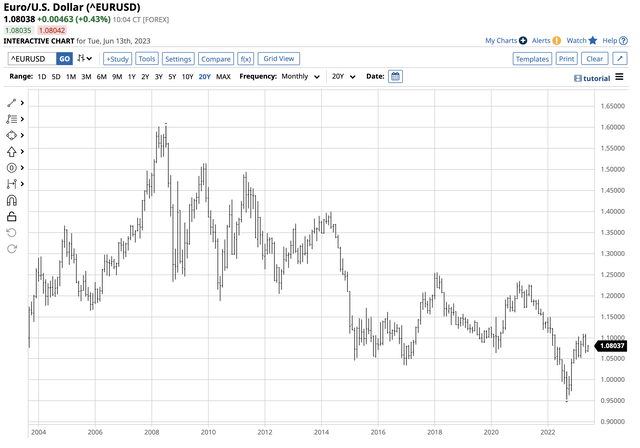Image resolution: width=640 pixels, height=448 pixels.
Task: Set range to 5D
Action: (x=56, y=76)
